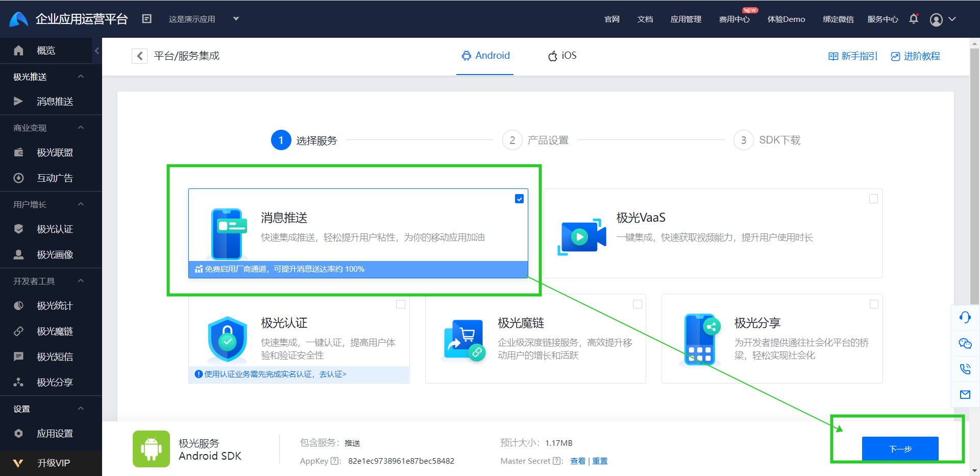View the Master Secret via 查看
980x476 pixels.
pos(578,461)
